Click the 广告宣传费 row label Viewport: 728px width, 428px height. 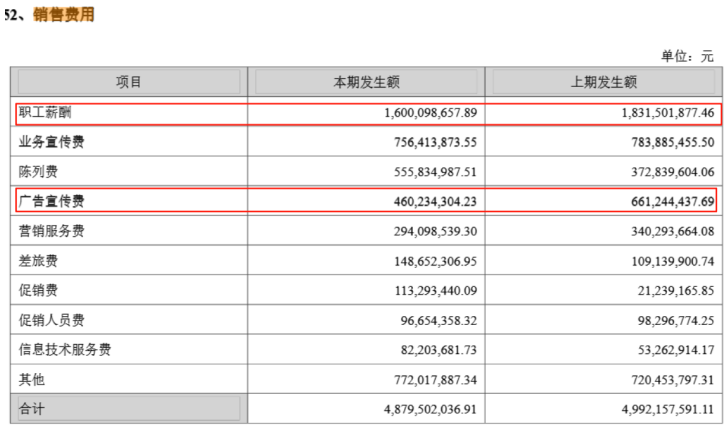(52, 201)
